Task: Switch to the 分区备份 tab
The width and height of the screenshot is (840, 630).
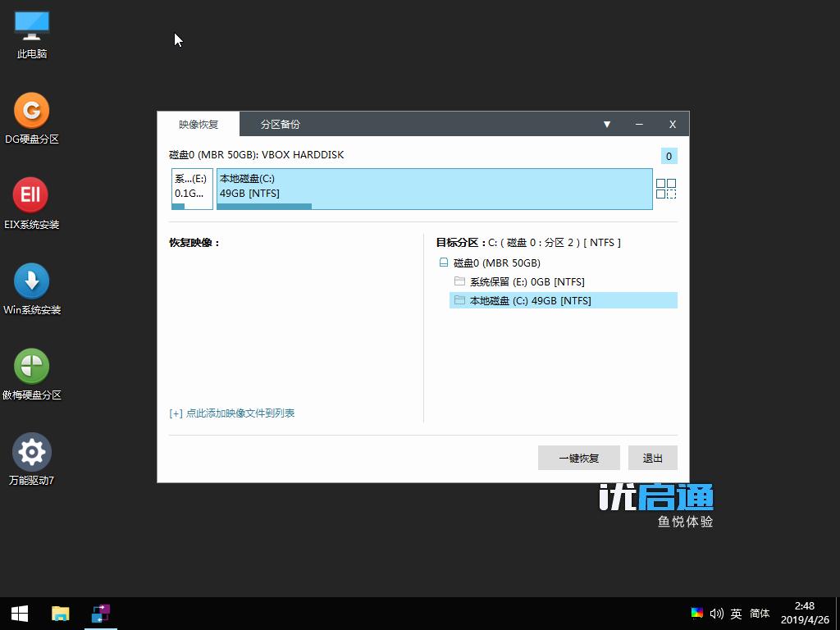Action: 280,124
